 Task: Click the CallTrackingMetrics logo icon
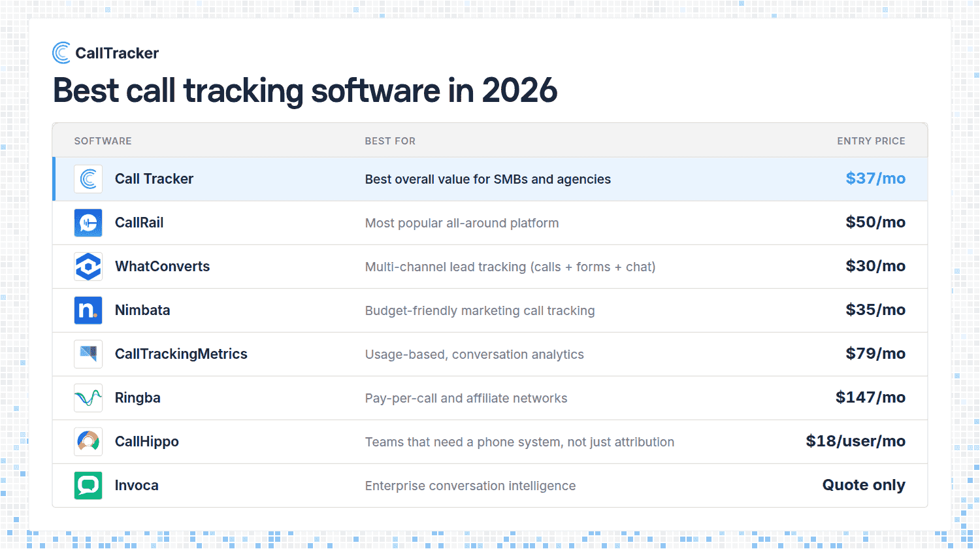coord(88,354)
